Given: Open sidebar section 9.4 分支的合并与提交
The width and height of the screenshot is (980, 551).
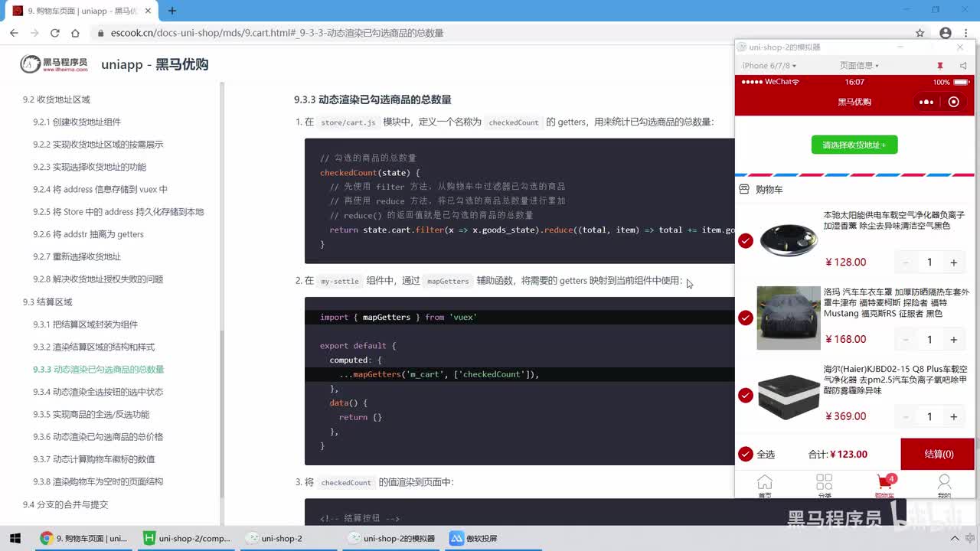Looking at the screenshot, I should point(65,504).
